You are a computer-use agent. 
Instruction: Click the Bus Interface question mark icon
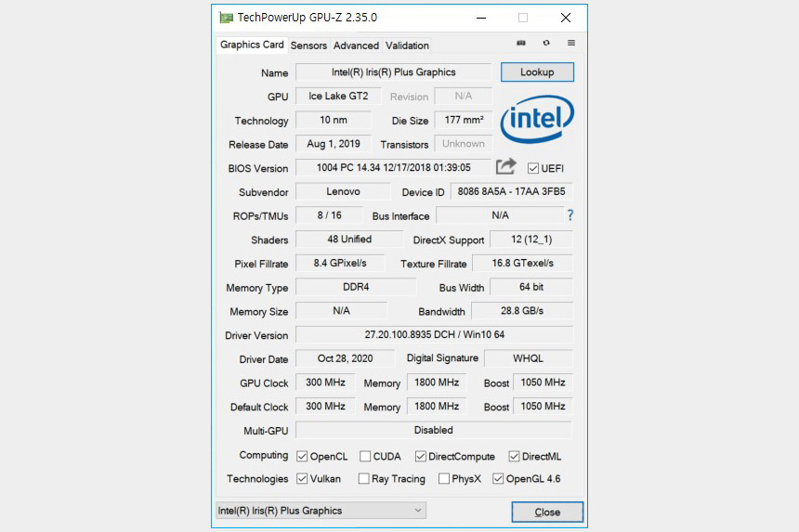(x=570, y=215)
